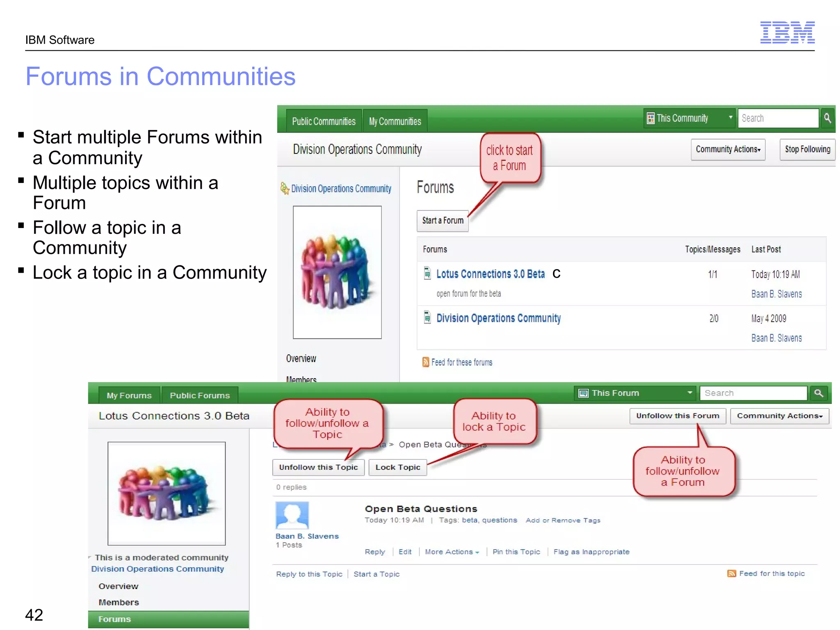This screenshot has height=630, width=840.
Task: Open the This Community search scope dropdown
Action: point(690,118)
